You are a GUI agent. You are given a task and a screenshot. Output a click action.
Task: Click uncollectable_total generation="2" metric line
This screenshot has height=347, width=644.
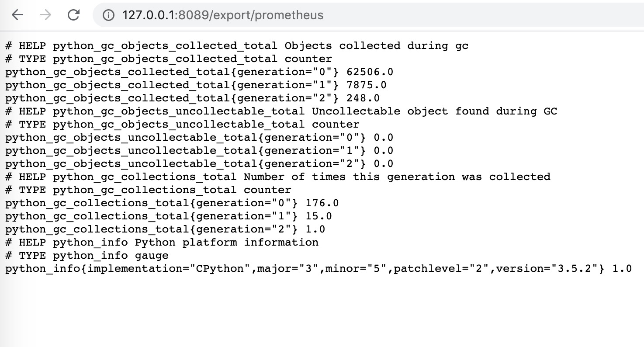click(199, 164)
